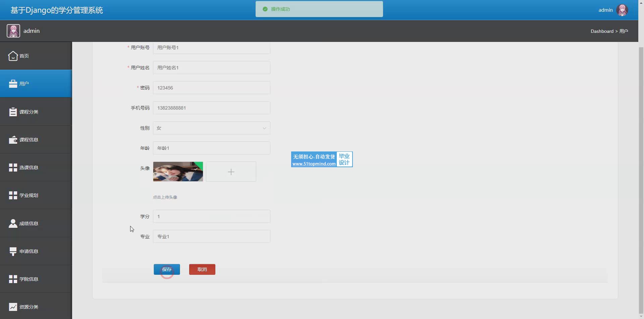This screenshot has height=319, width=644.
Task: Open 学业规划 menu item
Action: point(36,195)
